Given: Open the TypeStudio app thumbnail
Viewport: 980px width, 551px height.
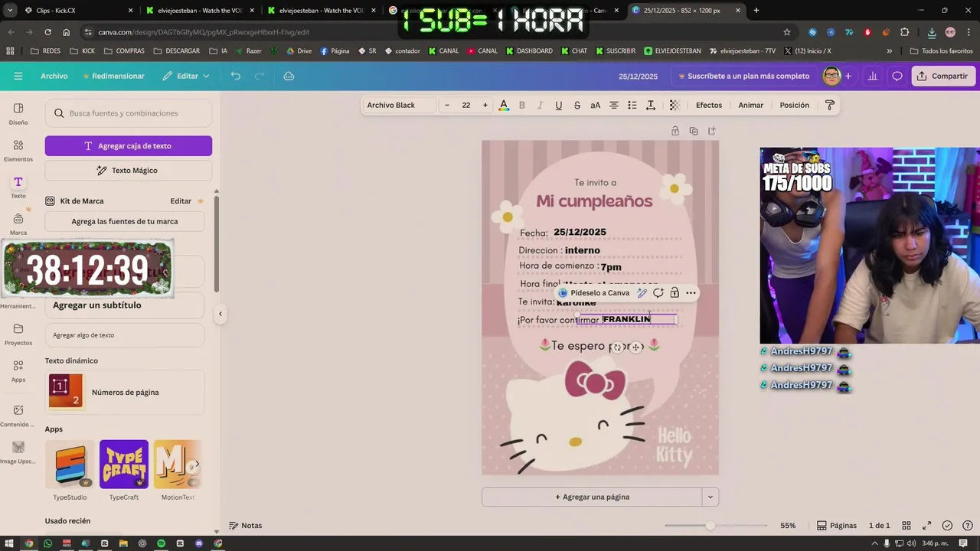Looking at the screenshot, I should (x=70, y=465).
